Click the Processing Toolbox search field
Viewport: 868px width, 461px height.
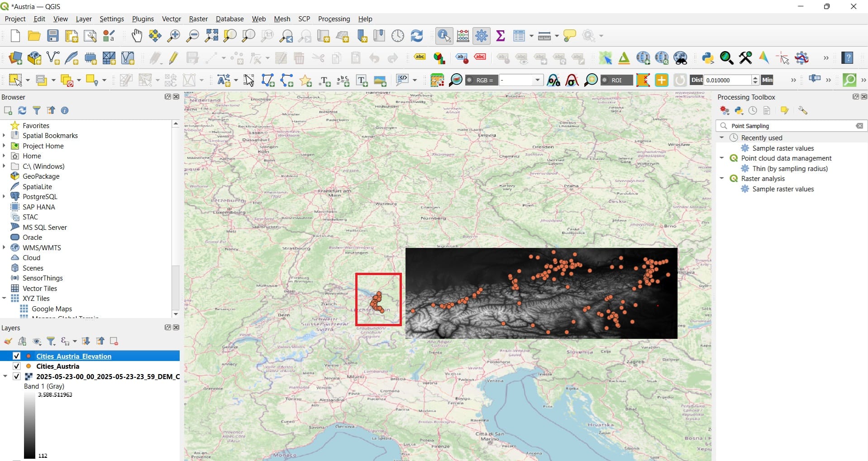coord(791,126)
